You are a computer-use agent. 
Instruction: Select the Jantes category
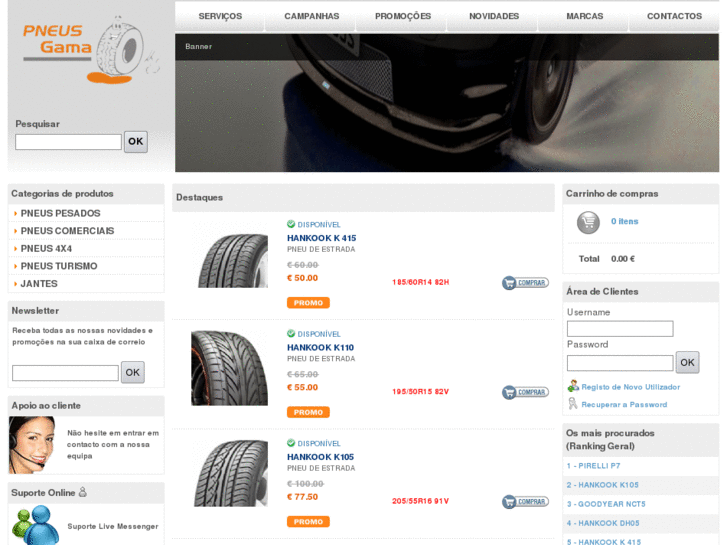[39, 284]
